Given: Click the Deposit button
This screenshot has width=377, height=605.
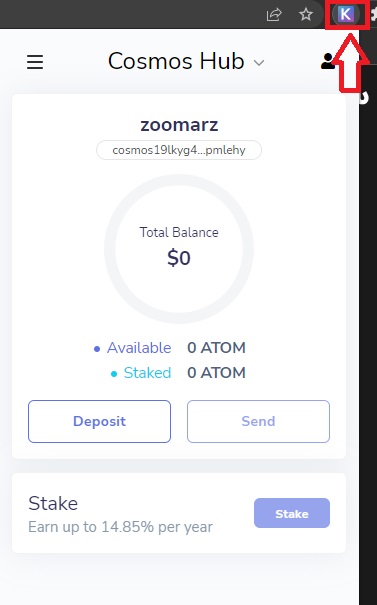Looking at the screenshot, I should [x=99, y=421].
